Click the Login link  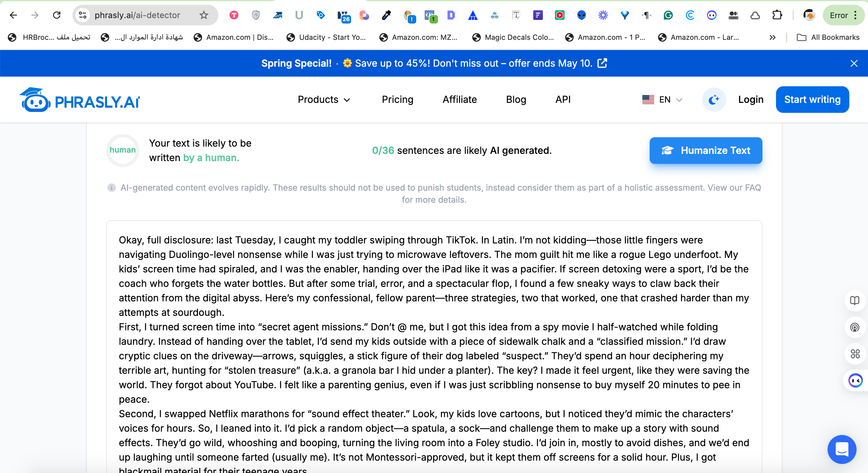point(750,100)
